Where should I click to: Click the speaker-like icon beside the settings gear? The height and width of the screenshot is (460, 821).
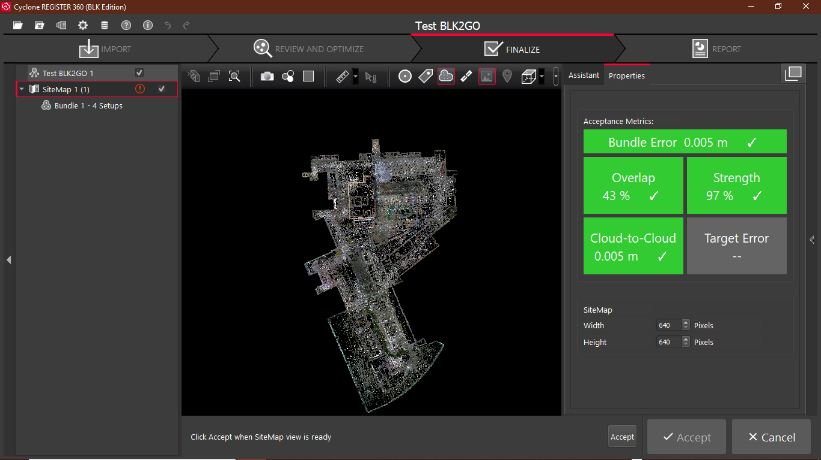coord(61,25)
